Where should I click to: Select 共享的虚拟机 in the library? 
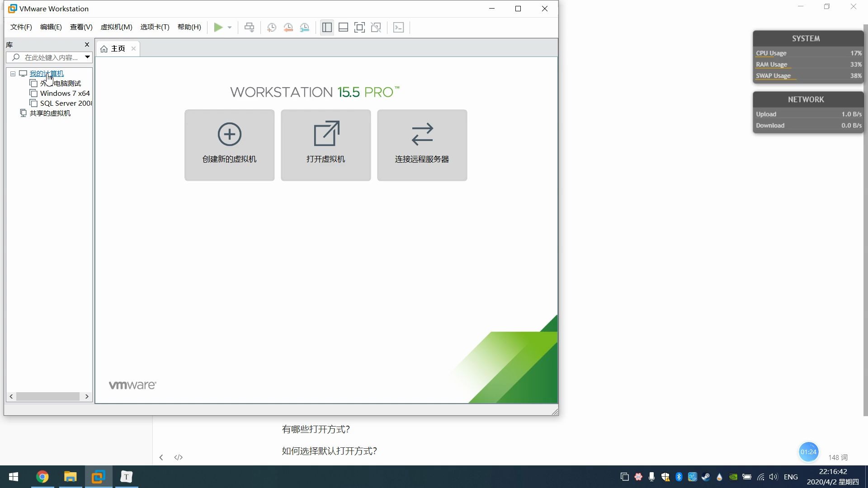pyautogui.click(x=50, y=113)
